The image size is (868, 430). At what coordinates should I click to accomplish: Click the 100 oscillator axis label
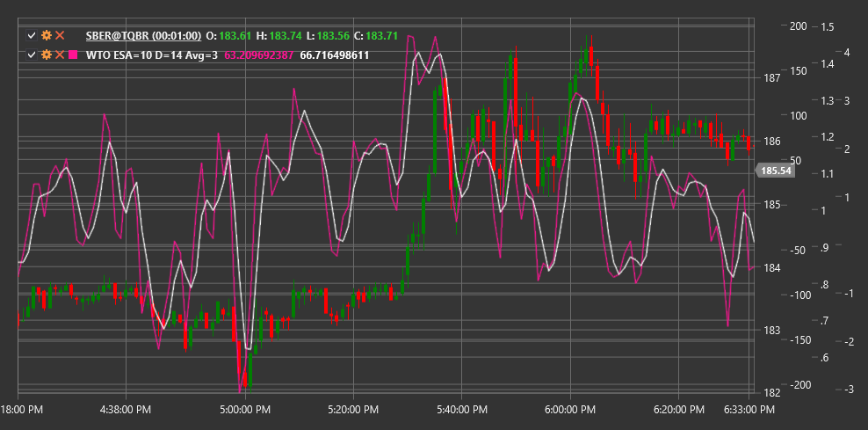pos(799,116)
